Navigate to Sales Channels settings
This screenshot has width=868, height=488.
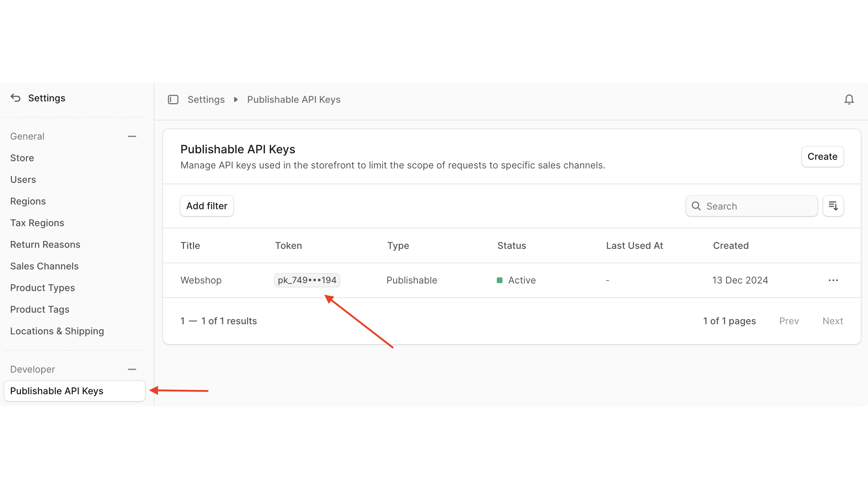[x=44, y=266]
